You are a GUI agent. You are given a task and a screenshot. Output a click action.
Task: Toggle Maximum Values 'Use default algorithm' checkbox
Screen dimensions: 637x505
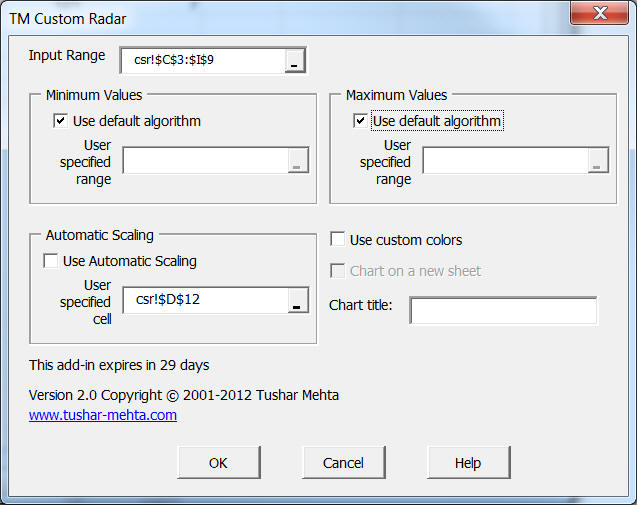click(x=361, y=122)
